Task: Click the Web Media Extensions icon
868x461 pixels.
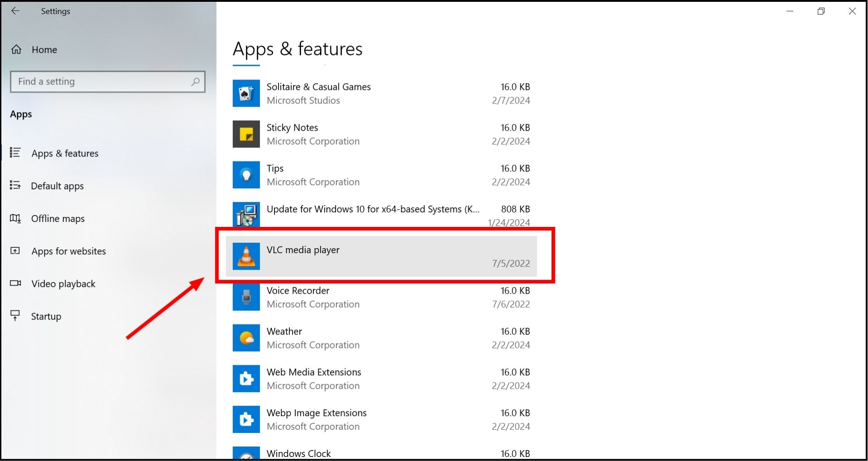Action: tap(246, 378)
